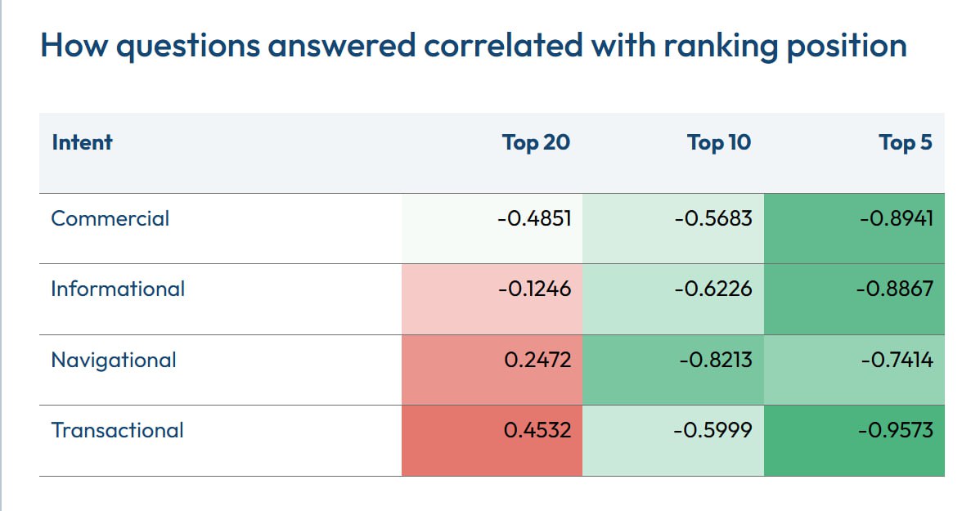Image resolution: width=980 pixels, height=511 pixels.
Task: Select the Intent column header
Action: 82,142
